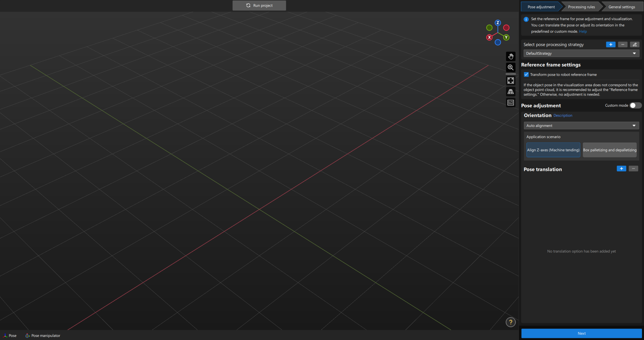Select Box palletizing and depalletizing scenario
This screenshot has height=340, width=644.
pos(610,150)
